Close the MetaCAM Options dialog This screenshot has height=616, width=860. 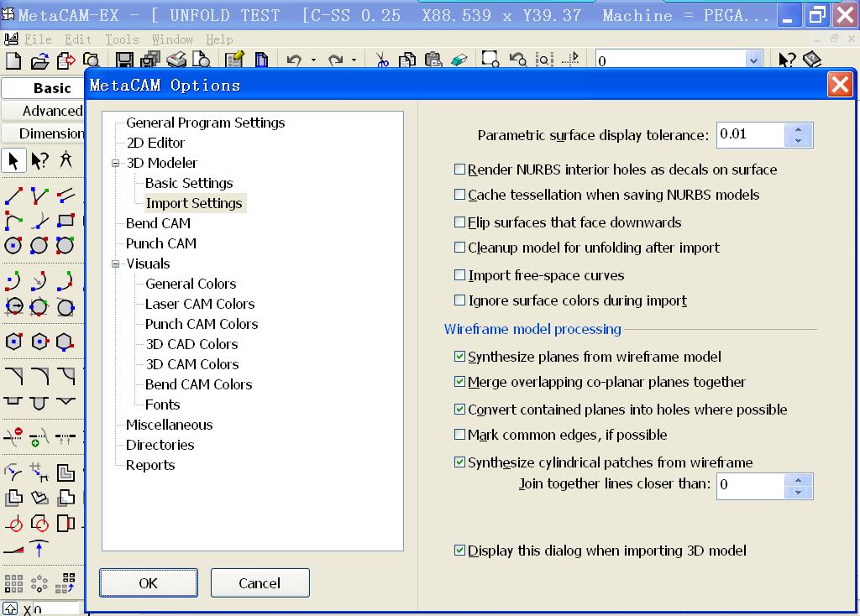(x=840, y=85)
